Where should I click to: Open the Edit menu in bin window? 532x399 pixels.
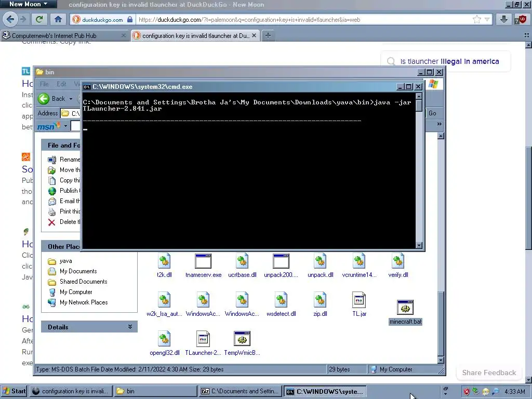click(61, 84)
